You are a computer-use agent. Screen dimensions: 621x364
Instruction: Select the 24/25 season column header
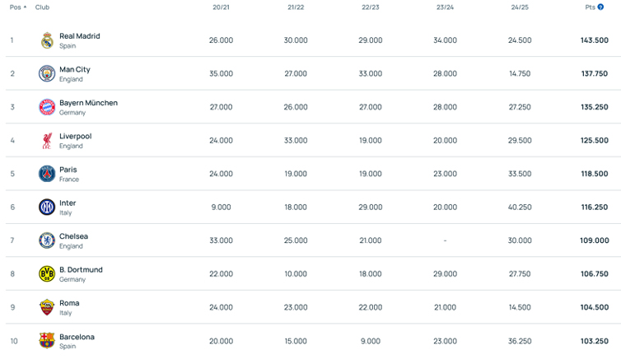[x=520, y=7]
